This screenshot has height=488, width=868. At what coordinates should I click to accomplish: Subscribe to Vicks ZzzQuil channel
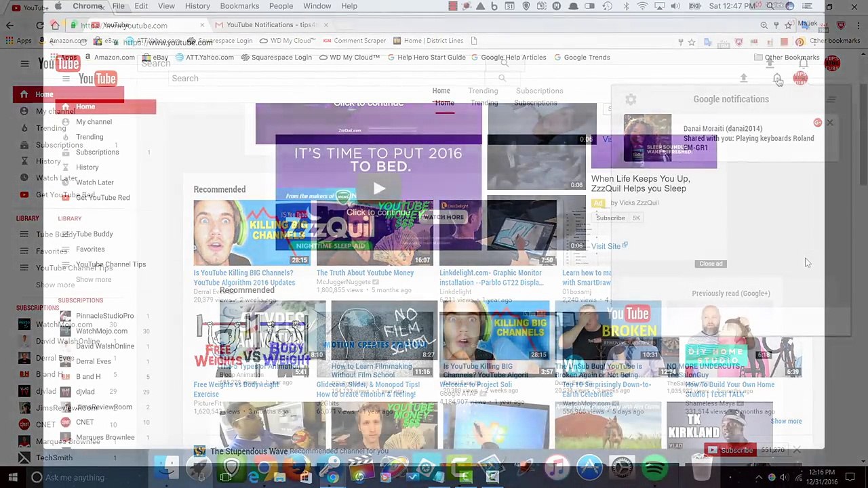tap(610, 218)
